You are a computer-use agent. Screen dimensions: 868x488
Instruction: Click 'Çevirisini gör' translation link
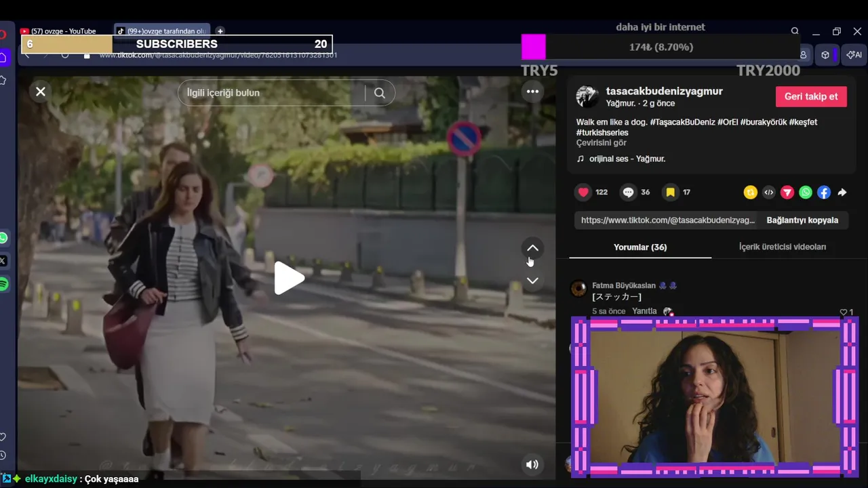tap(601, 143)
